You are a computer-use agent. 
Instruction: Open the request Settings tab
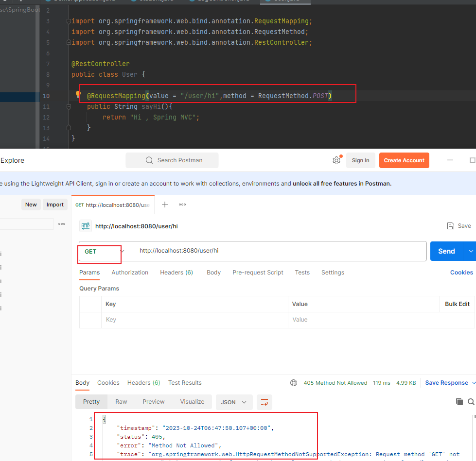click(x=333, y=273)
